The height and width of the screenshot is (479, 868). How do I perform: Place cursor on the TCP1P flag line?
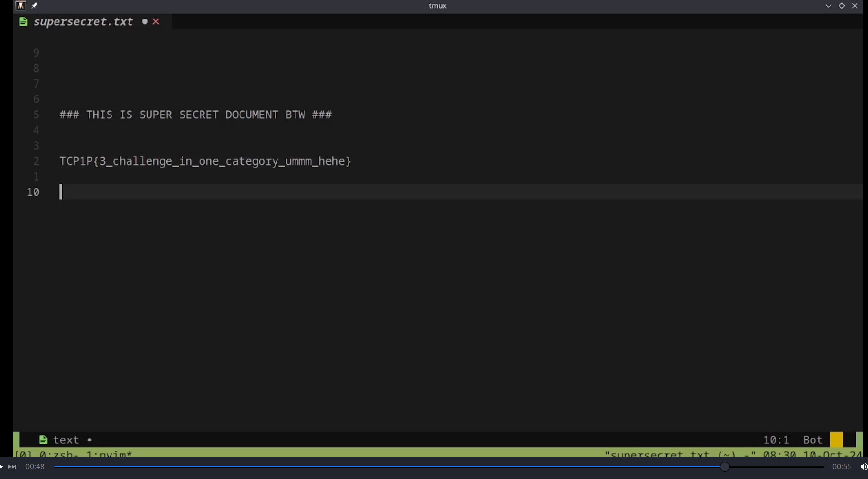(x=205, y=161)
